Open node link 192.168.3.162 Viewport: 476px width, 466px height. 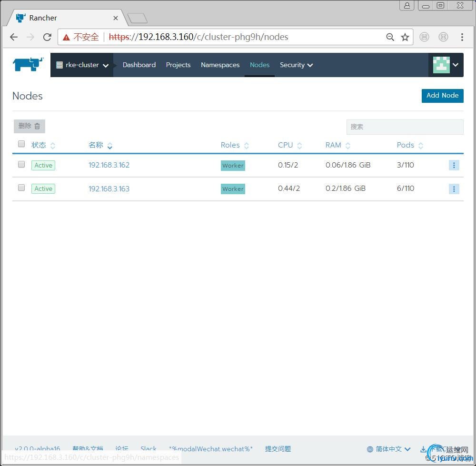click(109, 165)
